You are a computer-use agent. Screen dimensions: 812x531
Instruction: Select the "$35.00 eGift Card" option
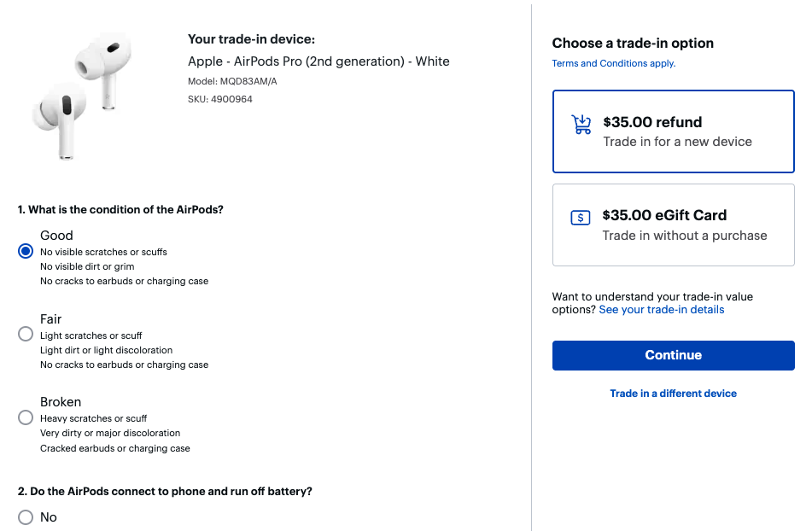coord(673,225)
